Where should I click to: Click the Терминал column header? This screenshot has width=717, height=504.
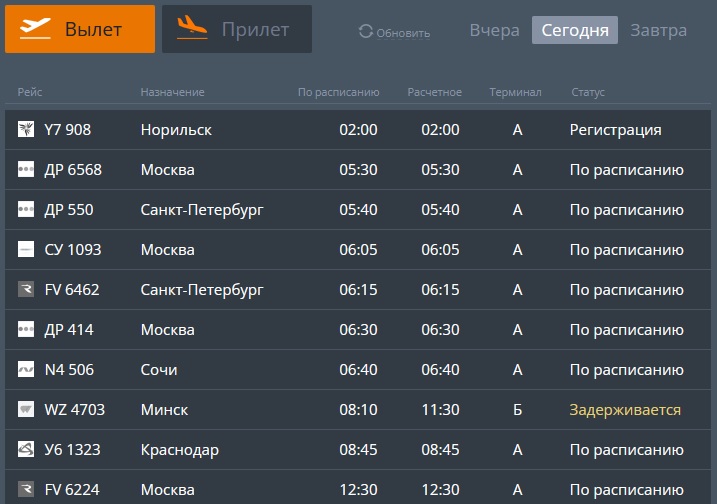tap(515, 92)
